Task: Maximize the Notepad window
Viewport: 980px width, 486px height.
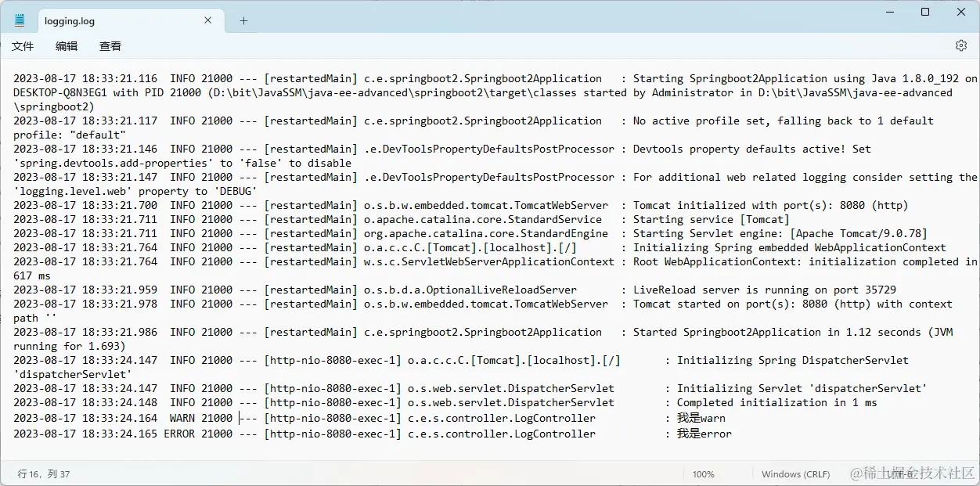Action: 925,13
